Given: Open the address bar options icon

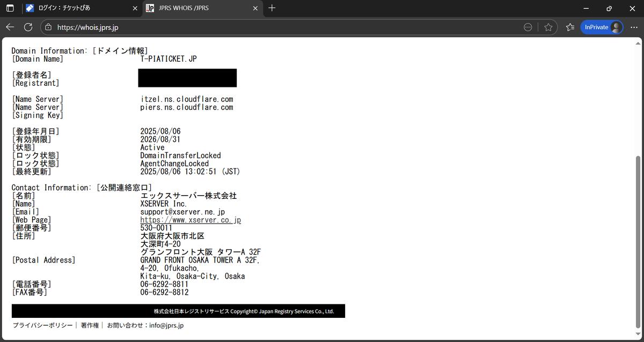Looking at the screenshot, I should click(x=528, y=27).
